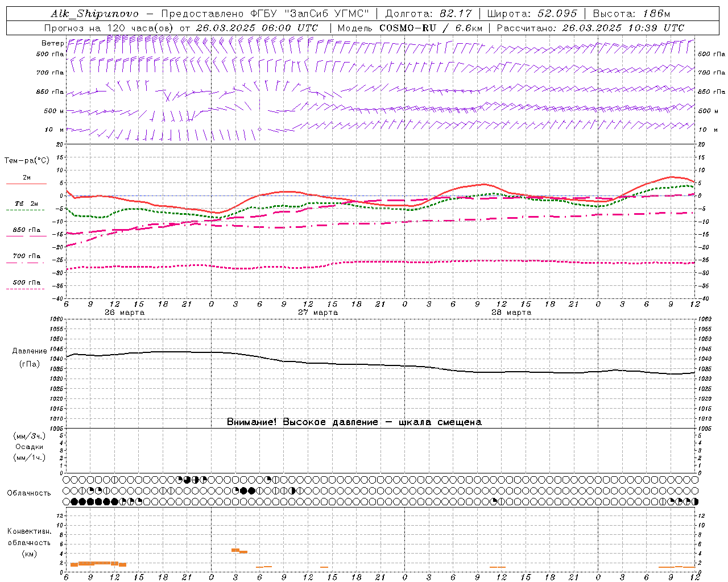Click the Тем-ра(°C) axis label
This screenshot has width=728, height=582.
coord(27,161)
